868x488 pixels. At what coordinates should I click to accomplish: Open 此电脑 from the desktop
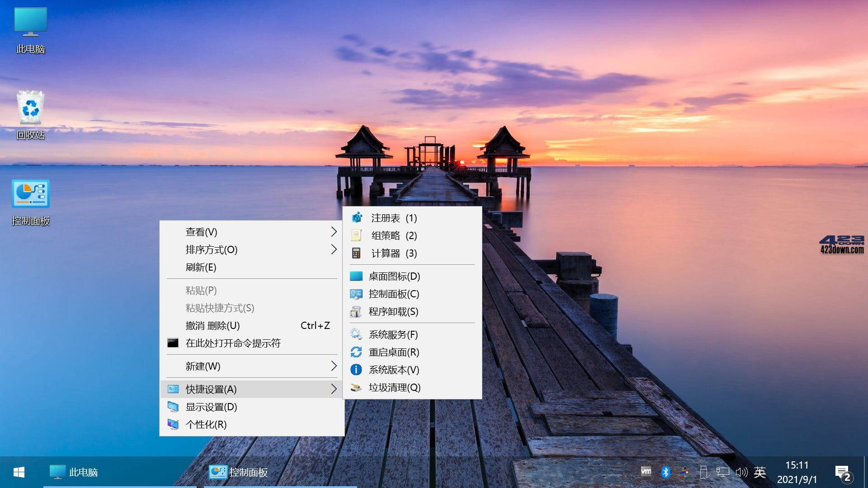pyautogui.click(x=29, y=27)
